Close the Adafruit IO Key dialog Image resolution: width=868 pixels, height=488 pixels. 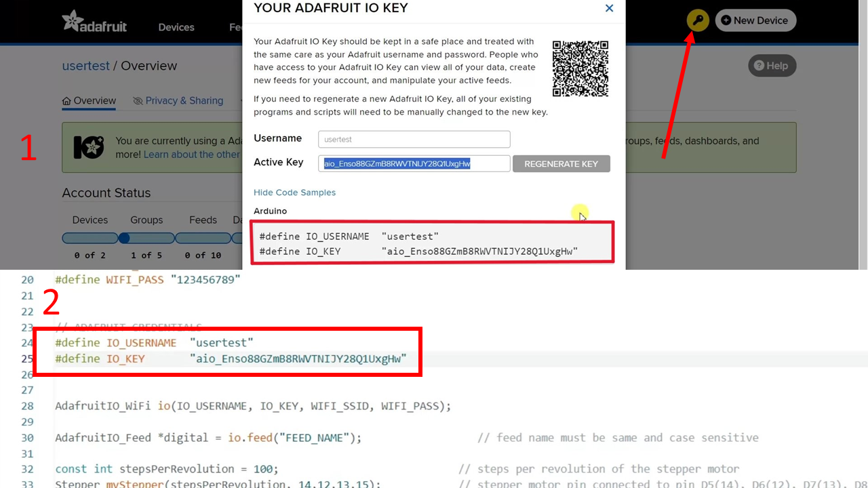[609, 8]
